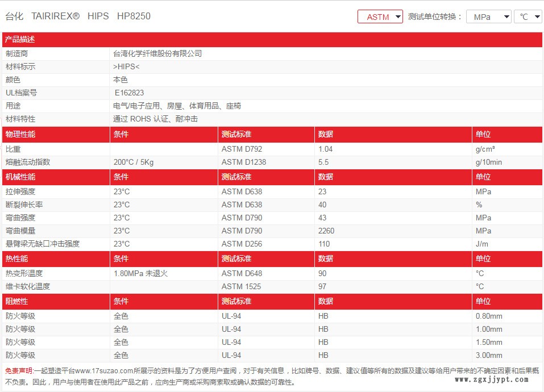Select the condition "200°C / 5Kg"
Image resolution: width=544 pixels, height=392 pixels.
click(134, 162)
